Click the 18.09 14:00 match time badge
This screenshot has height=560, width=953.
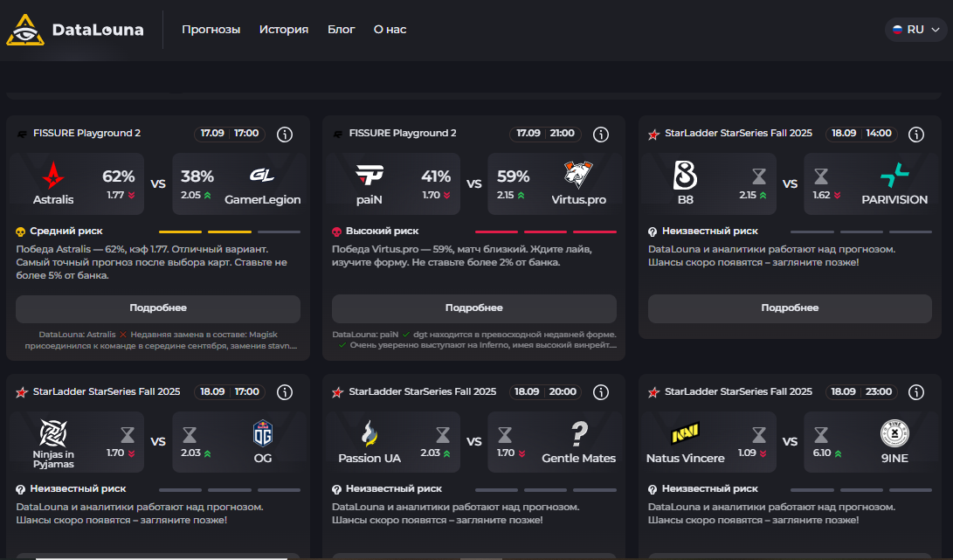click(861, 133)
